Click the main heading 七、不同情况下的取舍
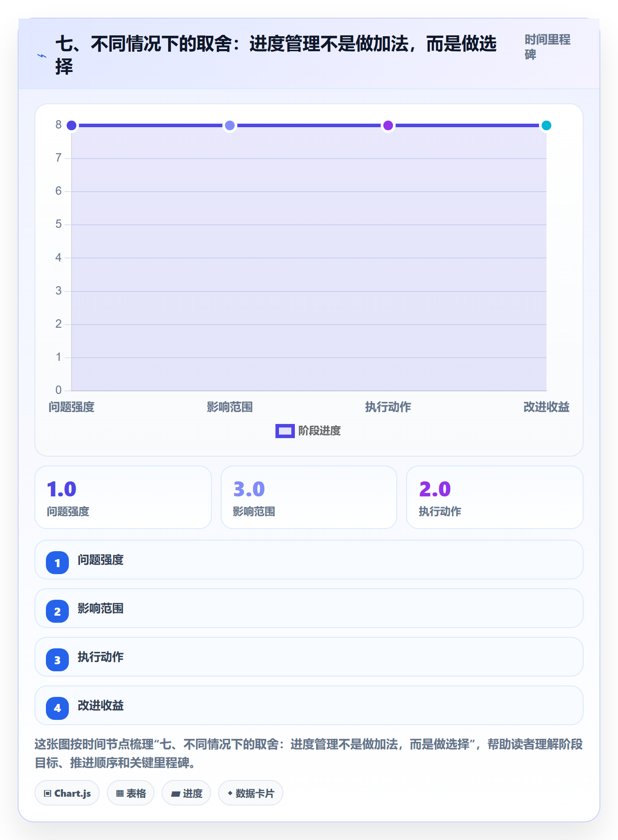This screenshot has height=840, width=618. coord(276,56)
